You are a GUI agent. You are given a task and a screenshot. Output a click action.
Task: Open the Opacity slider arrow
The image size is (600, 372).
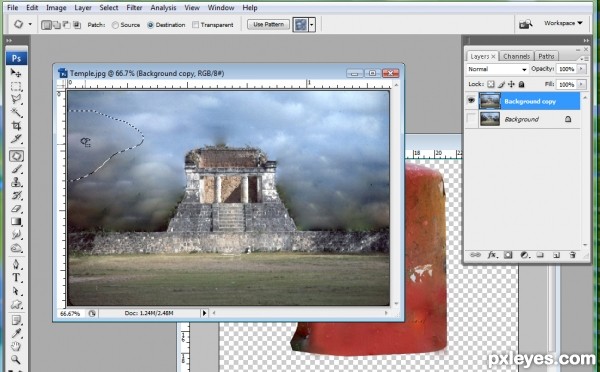point(582,69)
